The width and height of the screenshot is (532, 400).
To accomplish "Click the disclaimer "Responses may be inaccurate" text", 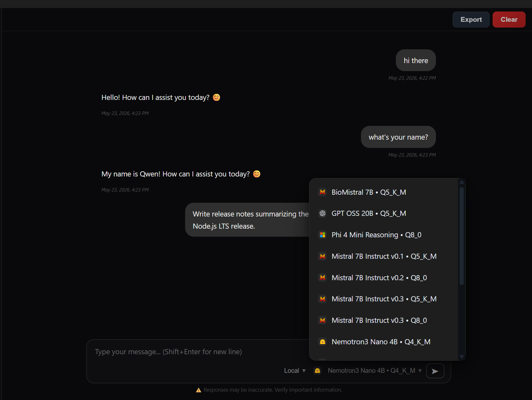I will tap(273, 390).
